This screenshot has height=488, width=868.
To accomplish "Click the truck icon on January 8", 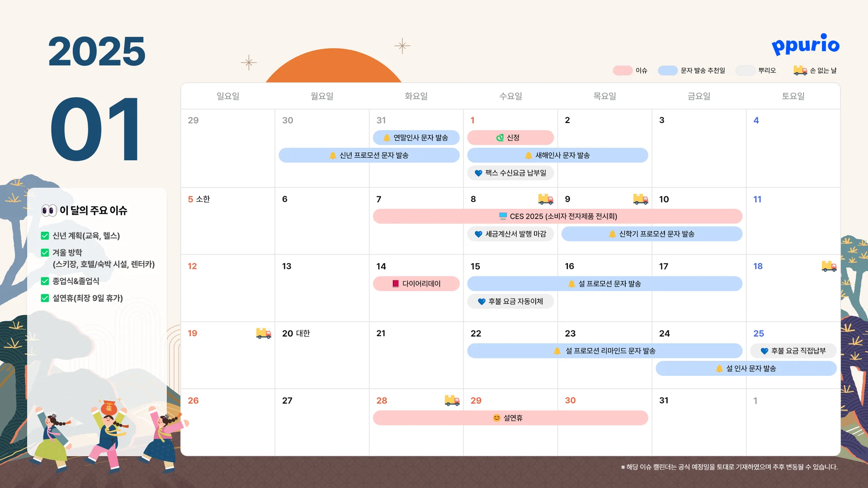I will [x=546, y=199].
